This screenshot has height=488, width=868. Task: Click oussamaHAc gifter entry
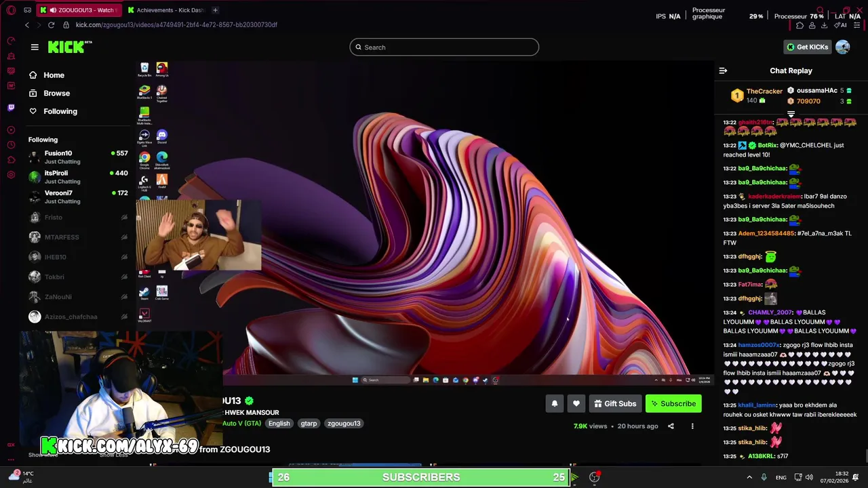pos(820,90)
